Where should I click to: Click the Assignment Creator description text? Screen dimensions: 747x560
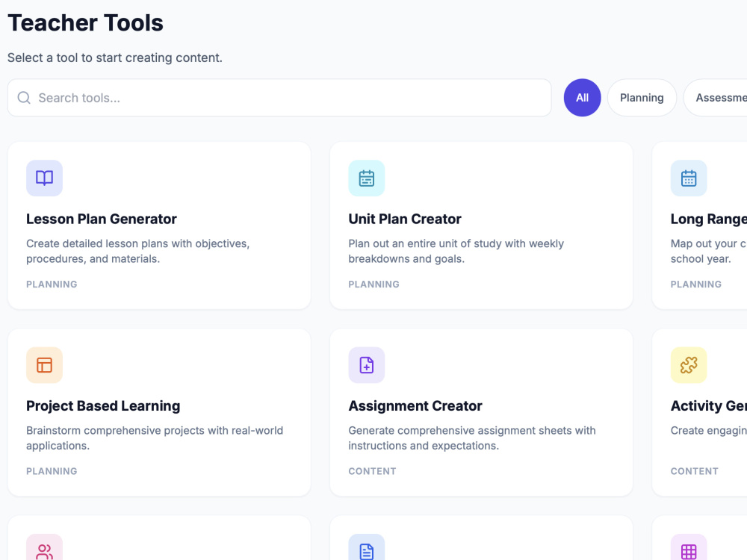click(x=471, y=438)
